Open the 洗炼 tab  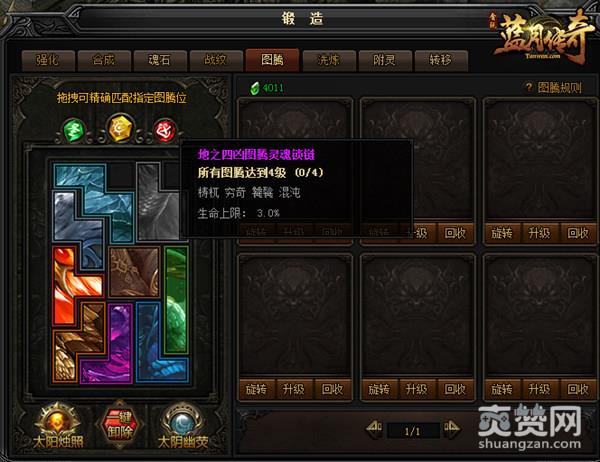(x=329, y=60)
